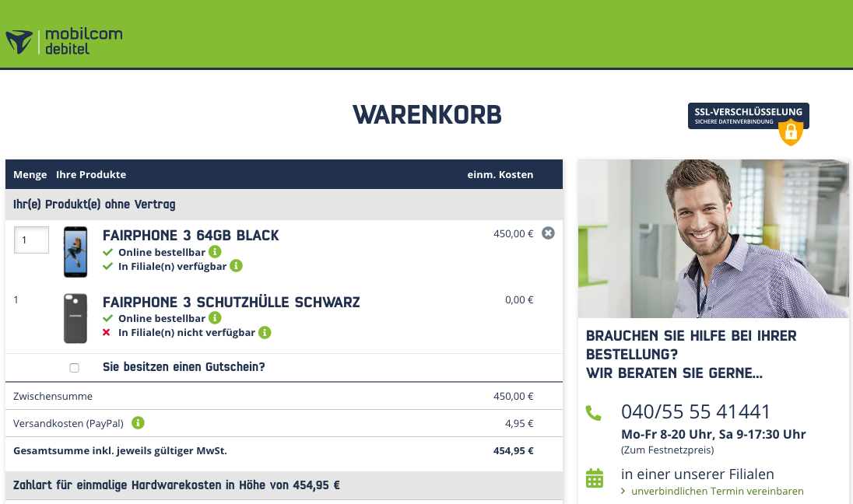853x504 pixels.
Task: Click the Fairphone 3 price 450,00 €
Action: pos(513,234)
